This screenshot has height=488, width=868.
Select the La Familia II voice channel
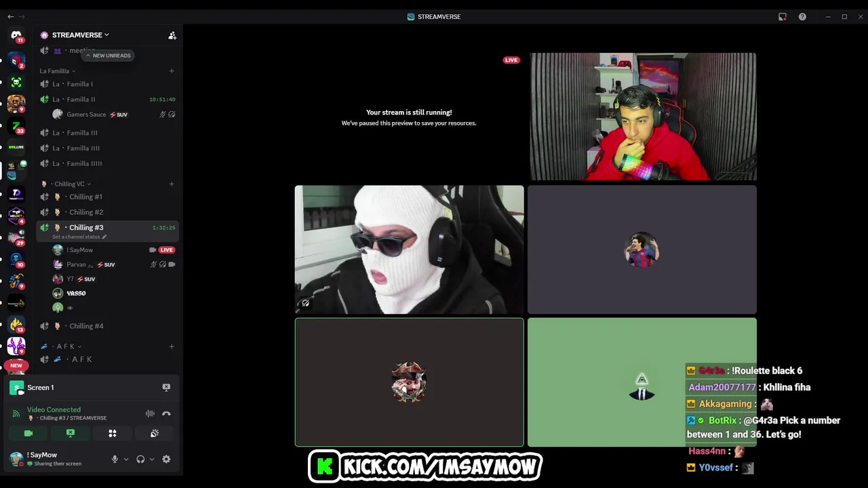[x=107, y=99]
